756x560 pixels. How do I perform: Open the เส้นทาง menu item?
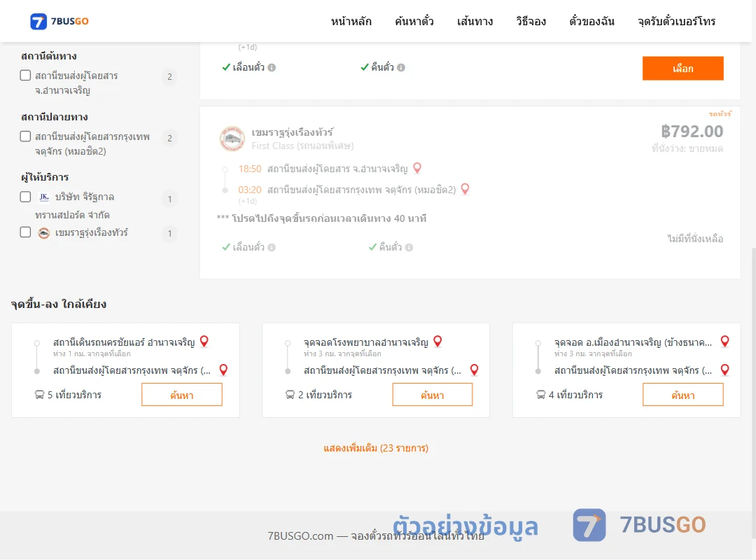pos(475,21)
